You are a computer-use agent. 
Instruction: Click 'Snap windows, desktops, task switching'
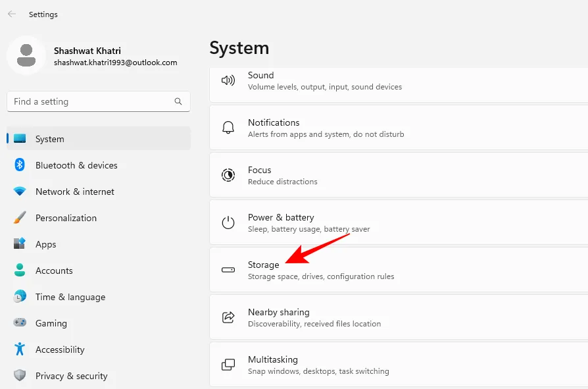(318, 371)
